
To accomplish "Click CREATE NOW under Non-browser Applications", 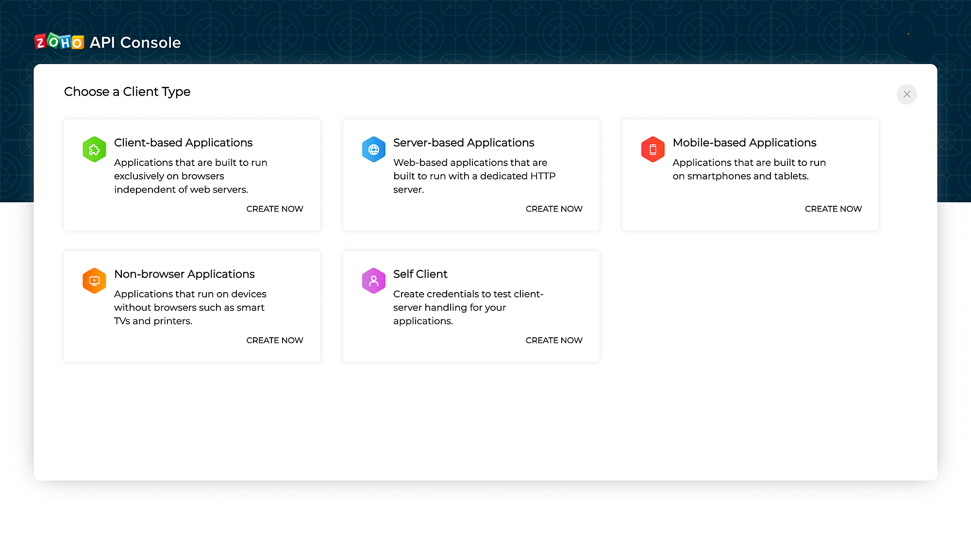I will pyautogui.click(x=274, y=340).
